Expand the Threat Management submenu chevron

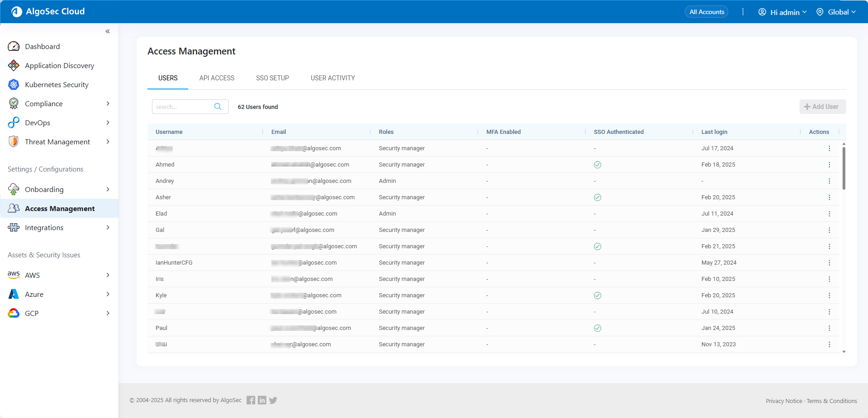(108, 142)
